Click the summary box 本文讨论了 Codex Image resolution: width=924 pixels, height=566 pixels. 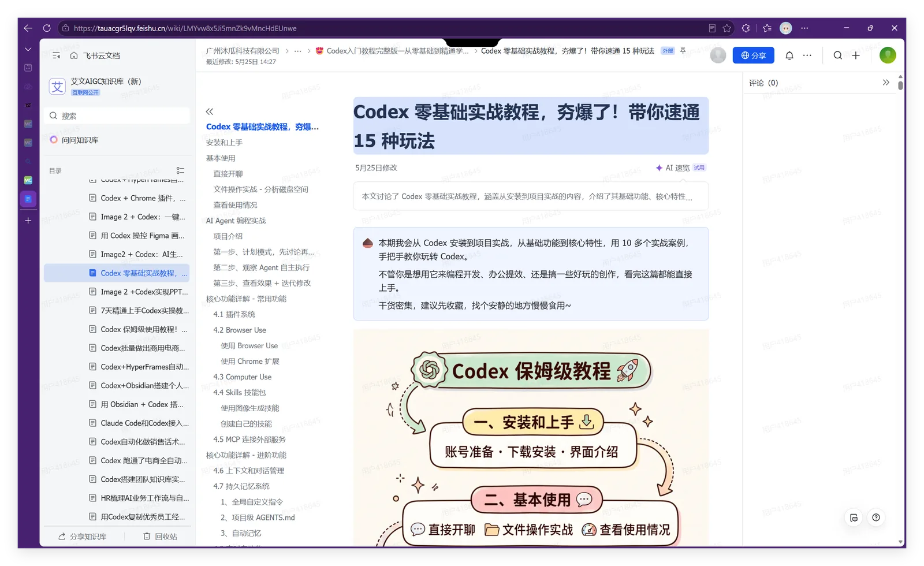531,196
